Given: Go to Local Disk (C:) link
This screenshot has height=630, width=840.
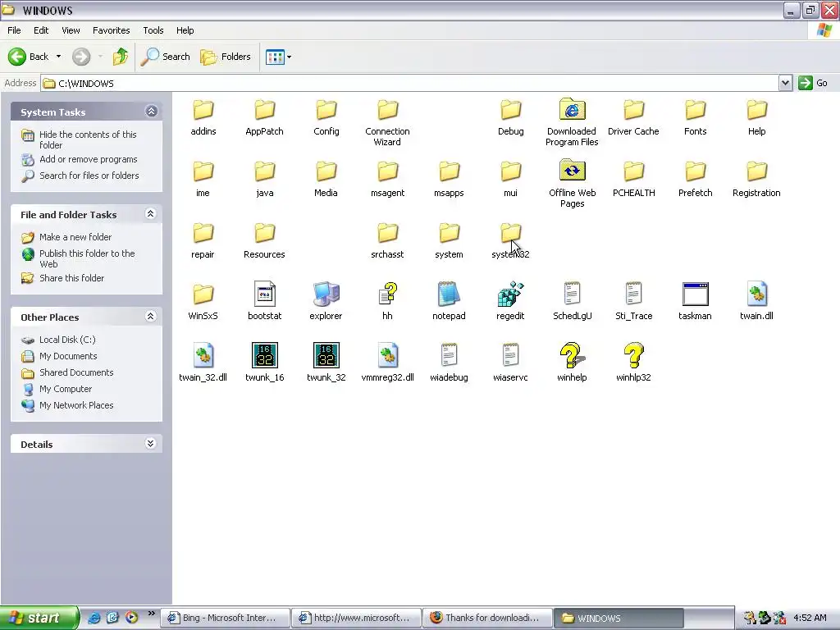Looking at the screenshot, I should tap(67, 340).
